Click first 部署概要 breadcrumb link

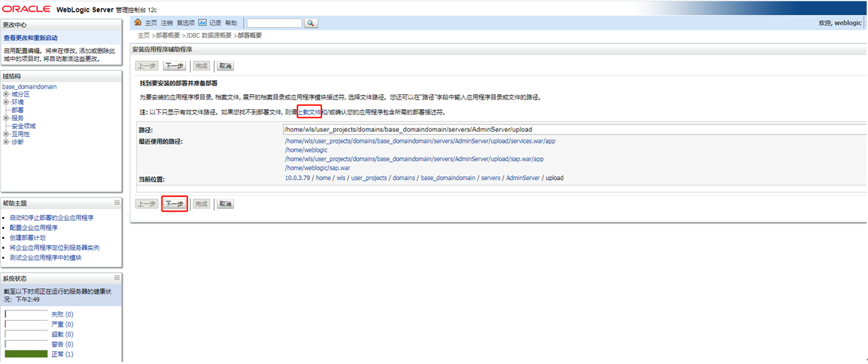[168, 35]
